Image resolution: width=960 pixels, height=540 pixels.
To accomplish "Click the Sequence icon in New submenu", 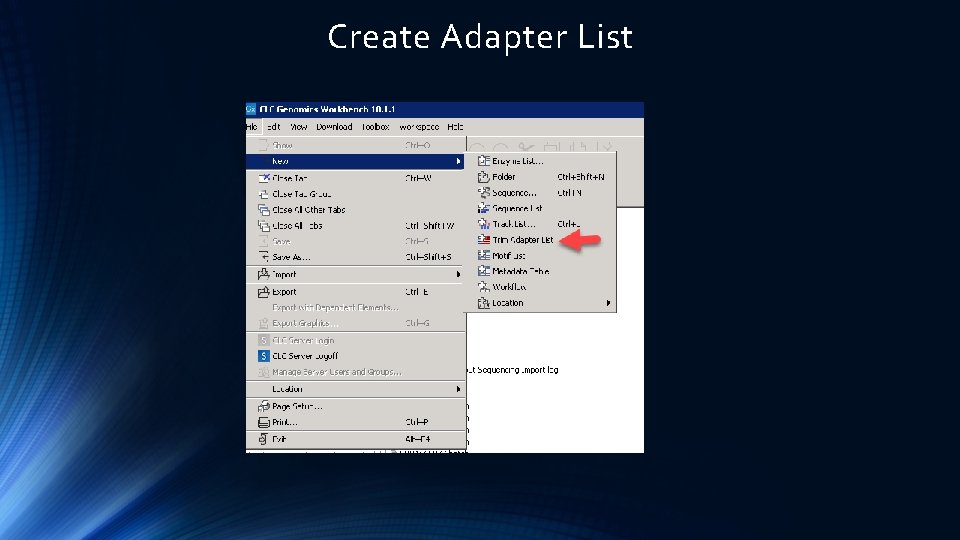I will pyautogui.click(x=484, y=192).
